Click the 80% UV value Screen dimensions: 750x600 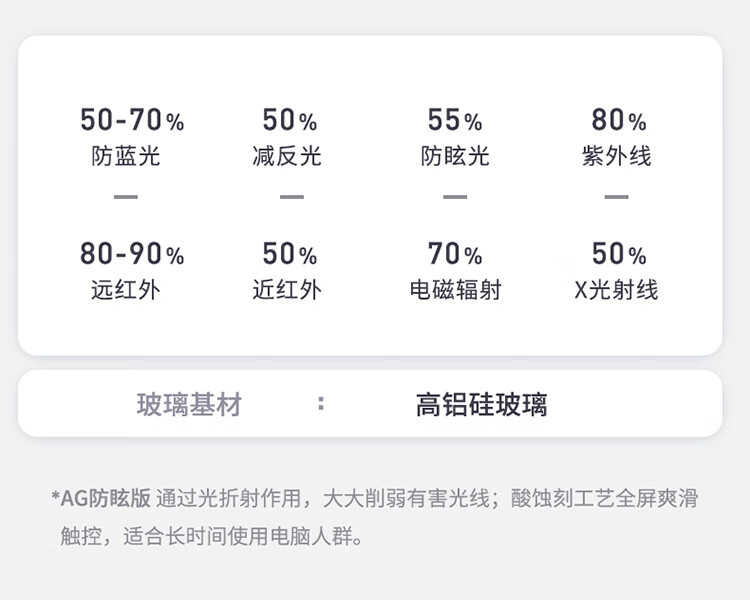pos(618,121)
